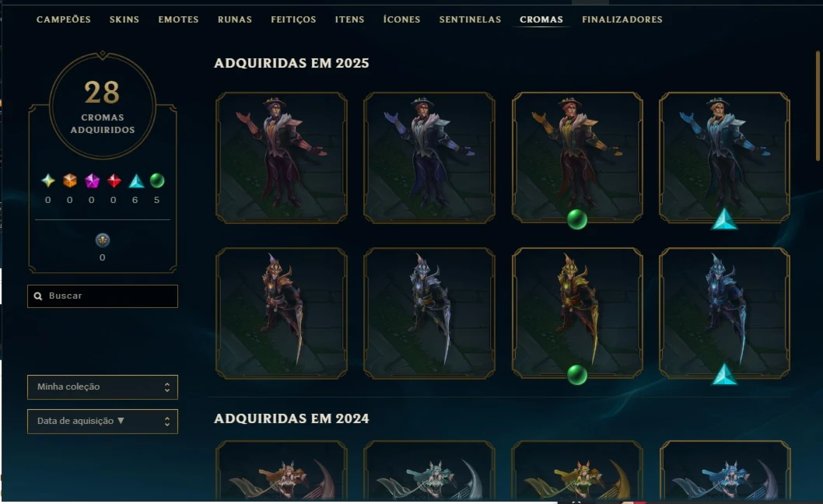Open the Finalizadores tab
The image size is (823, 504).
click(x=622, y=19)
